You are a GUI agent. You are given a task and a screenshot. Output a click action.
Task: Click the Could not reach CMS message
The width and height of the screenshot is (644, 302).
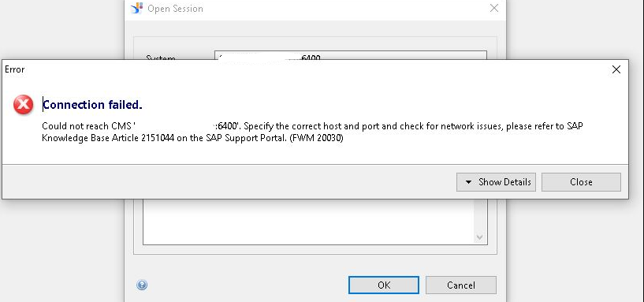click(x=312, y=132)
